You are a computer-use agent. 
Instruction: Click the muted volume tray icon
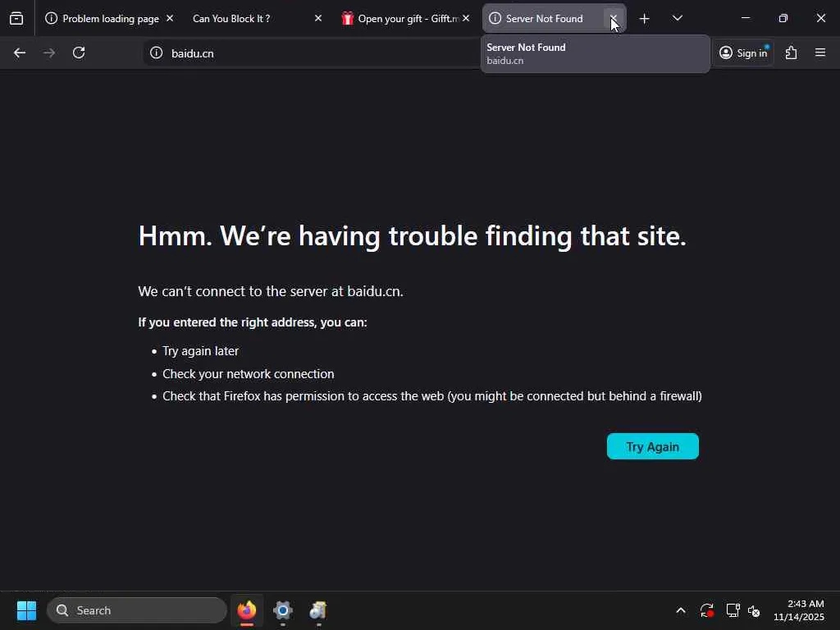(x=755, y=610)
